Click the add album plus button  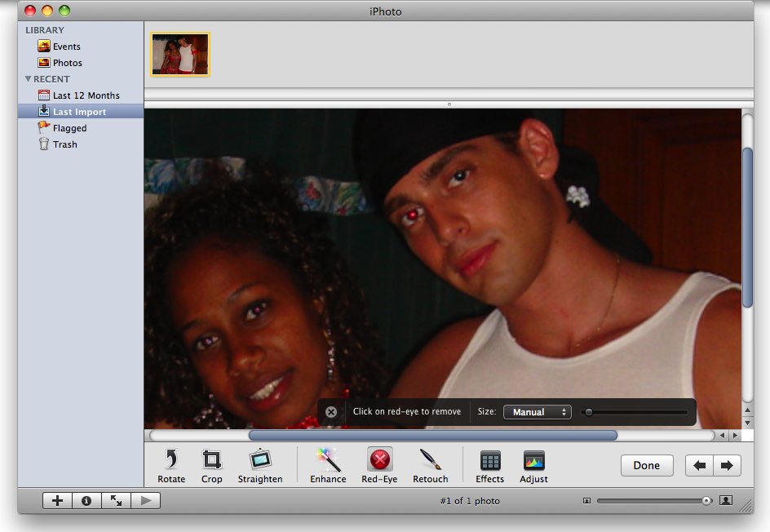point(57,501)
